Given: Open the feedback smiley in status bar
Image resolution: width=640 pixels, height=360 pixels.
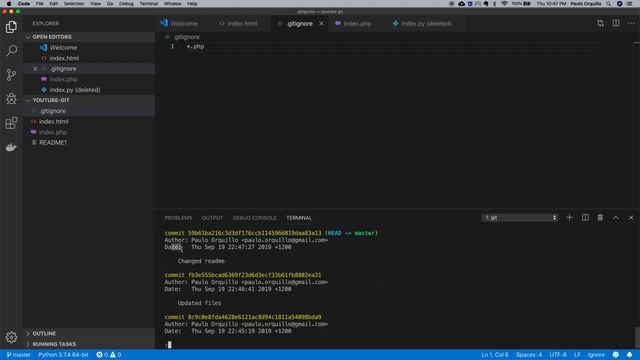Looking at the screenshot, I should (616, 355).
